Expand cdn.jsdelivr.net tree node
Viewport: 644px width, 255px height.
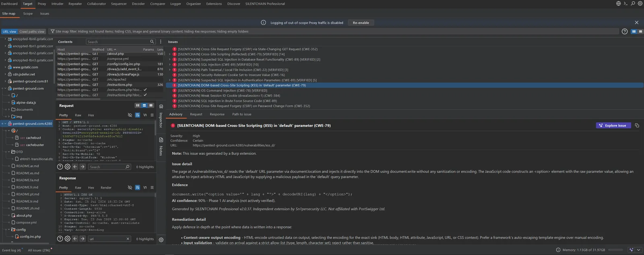(5, 75)
